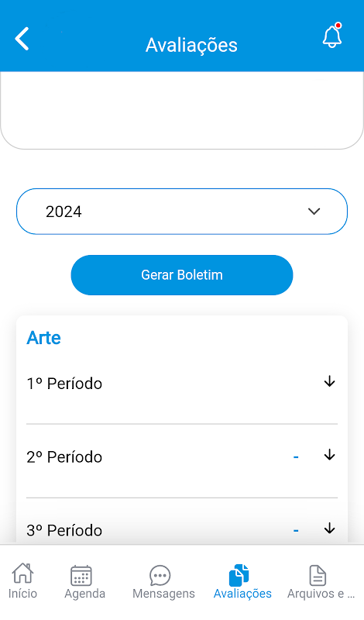Open the Mensagens chat bubble icon
The image size is (364, 620).
point(160,575)
